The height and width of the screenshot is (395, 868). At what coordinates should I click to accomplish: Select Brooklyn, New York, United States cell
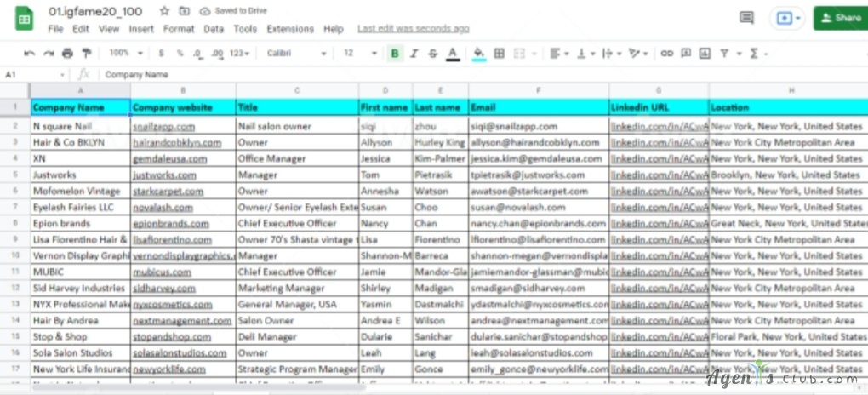pyautogui.click(x=788, y=175)
